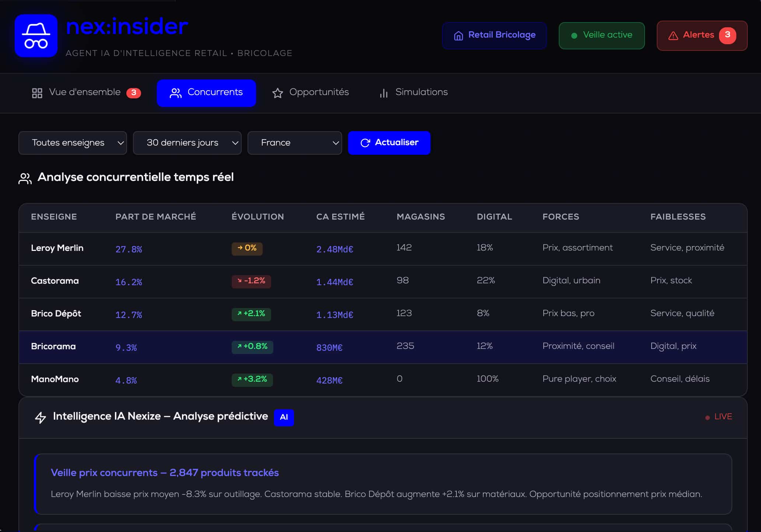Click the Retail Bricolage button
Image resolution: width=761 pixels, height=532 pixels.
(x=495, y=35)
